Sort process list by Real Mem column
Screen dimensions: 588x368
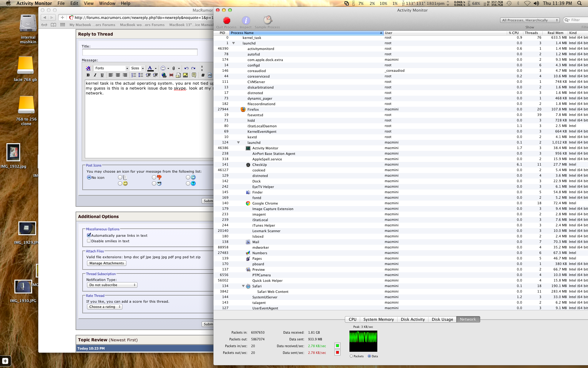(555, 33)
